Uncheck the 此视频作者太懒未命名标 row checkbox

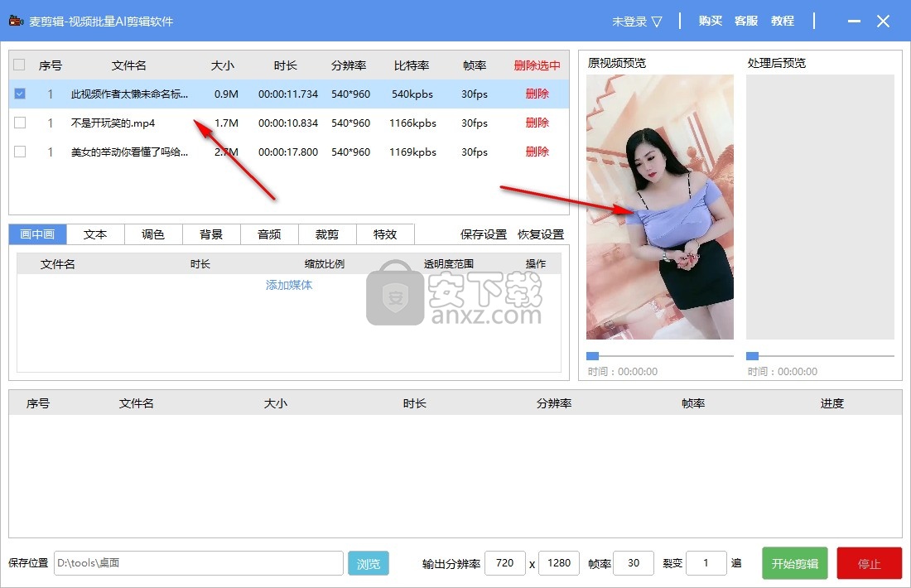click(20, 94)
